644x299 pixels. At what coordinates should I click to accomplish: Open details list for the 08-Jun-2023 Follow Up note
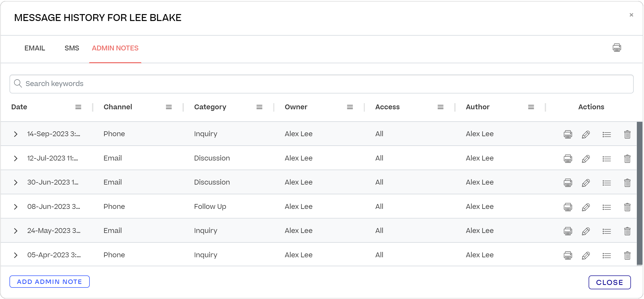coord(607,207)
